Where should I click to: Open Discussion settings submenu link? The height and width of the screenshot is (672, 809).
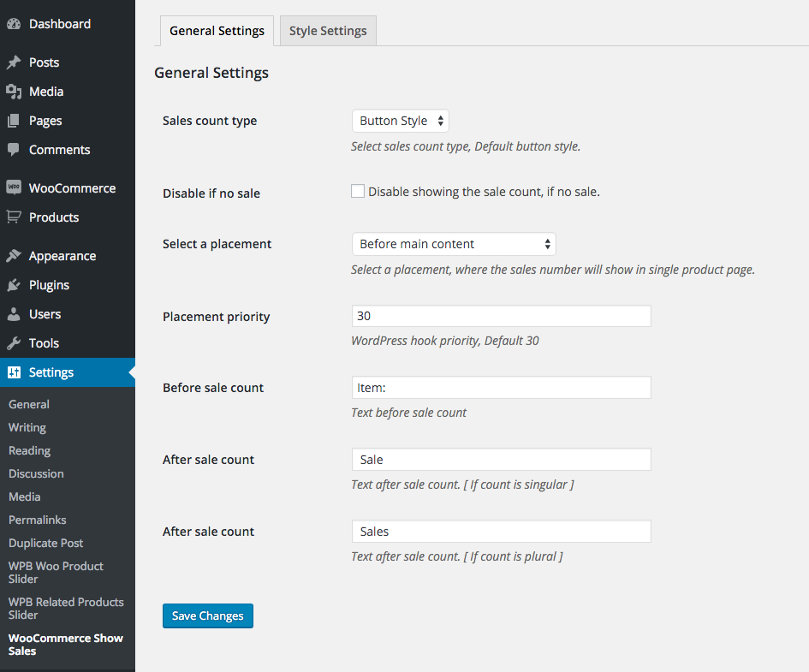[36, 473]
